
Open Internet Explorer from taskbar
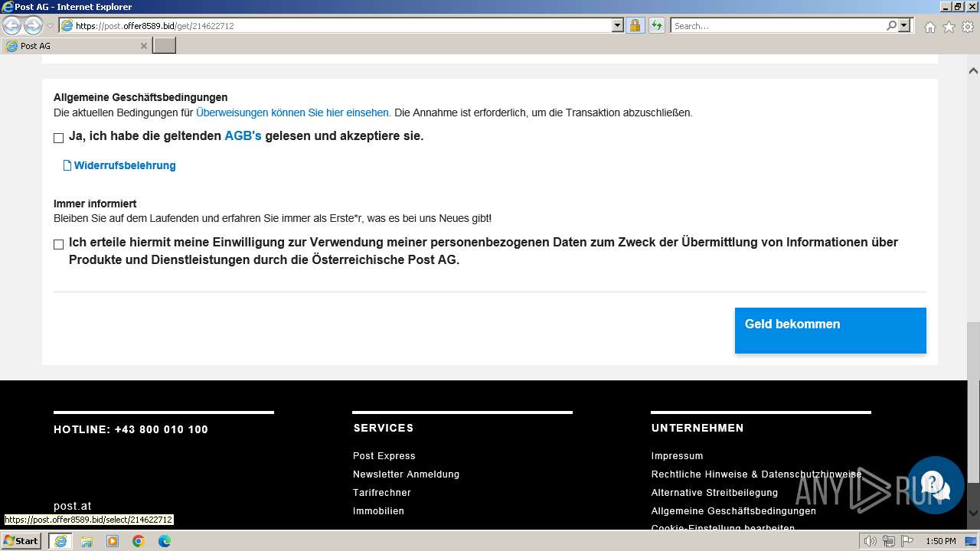point(60,541)
